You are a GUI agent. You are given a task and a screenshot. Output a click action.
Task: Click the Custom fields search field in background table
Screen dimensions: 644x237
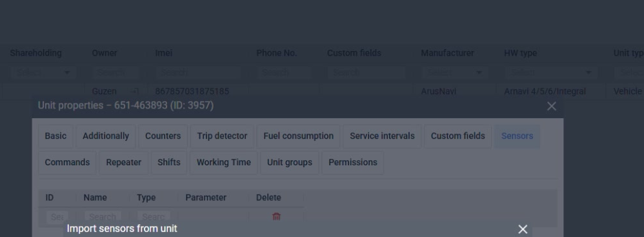tap(367, 73)
